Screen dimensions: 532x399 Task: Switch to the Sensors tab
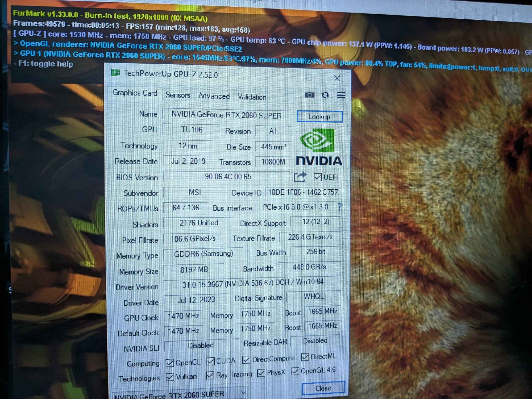178,95
